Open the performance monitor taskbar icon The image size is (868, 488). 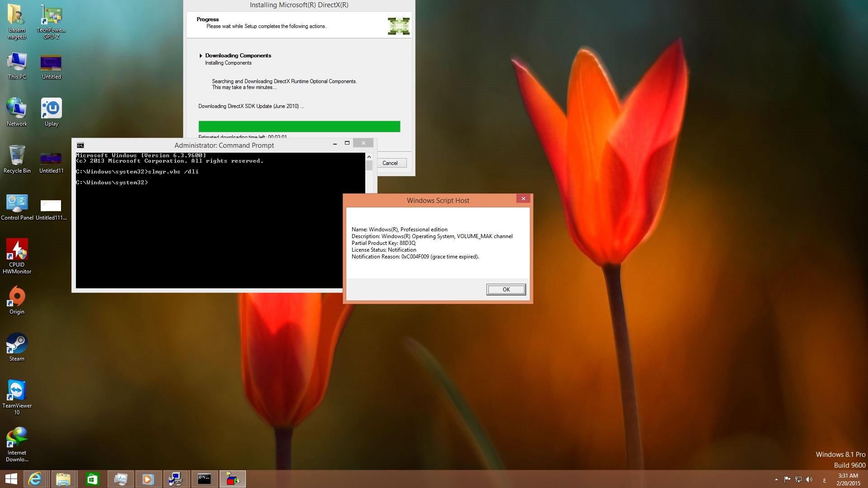[120, 479]
